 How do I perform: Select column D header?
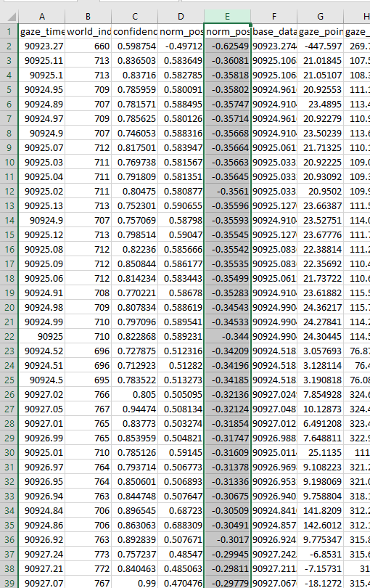[x=181, y=17]
